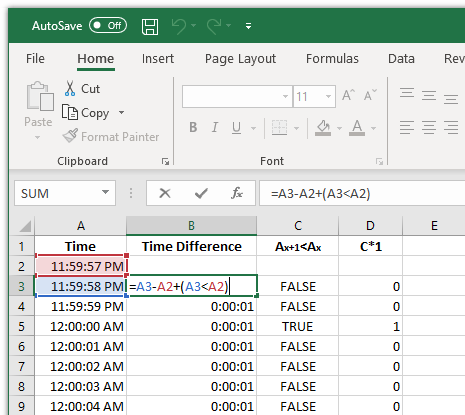Click the Fill Color paint bucket

coord(323,128)
